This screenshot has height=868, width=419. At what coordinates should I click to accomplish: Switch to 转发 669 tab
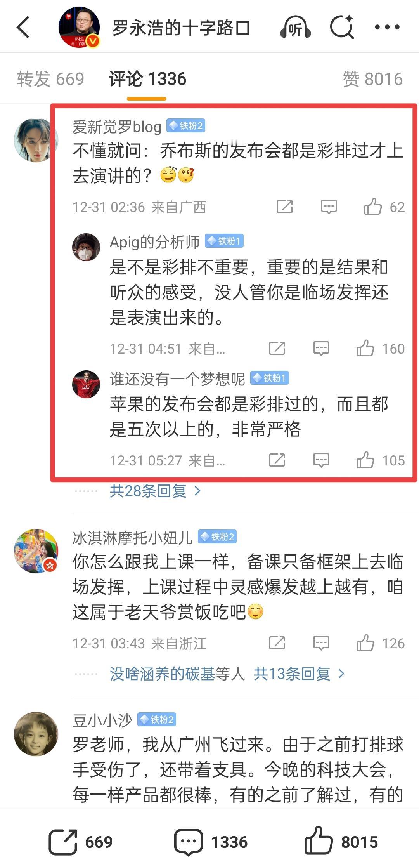[x=50, y=79]
